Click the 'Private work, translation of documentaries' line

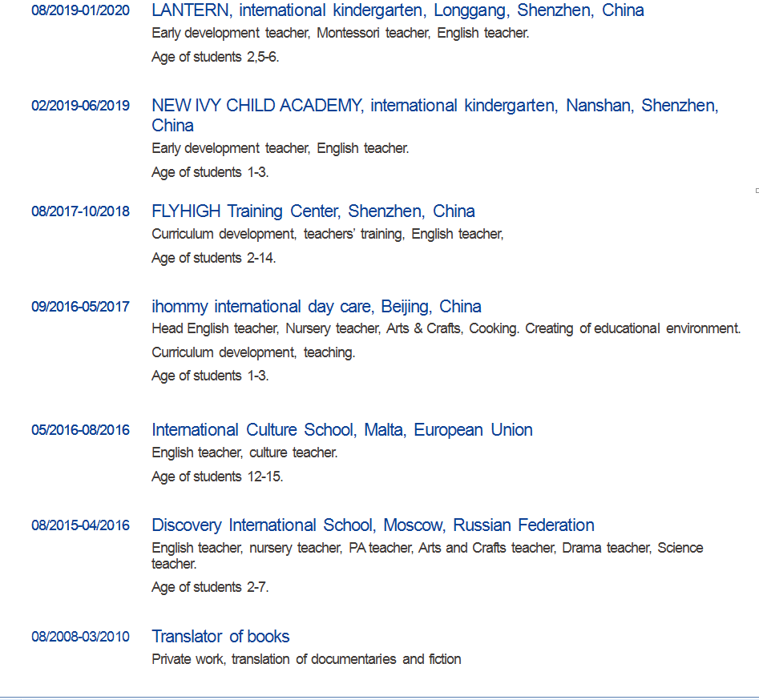306,659
